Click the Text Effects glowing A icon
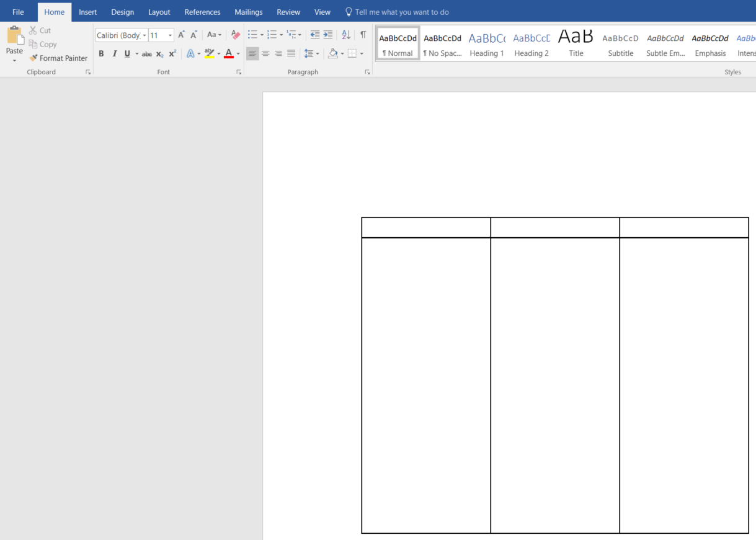 tap(190, 54)
